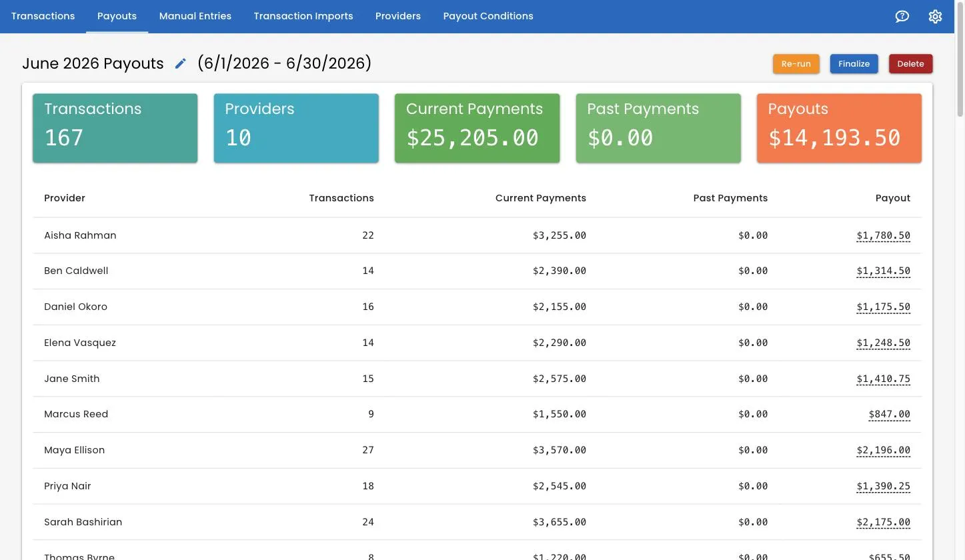Select the Elena Vasquez provider name
Screen dimensions: 965x560
80,343
